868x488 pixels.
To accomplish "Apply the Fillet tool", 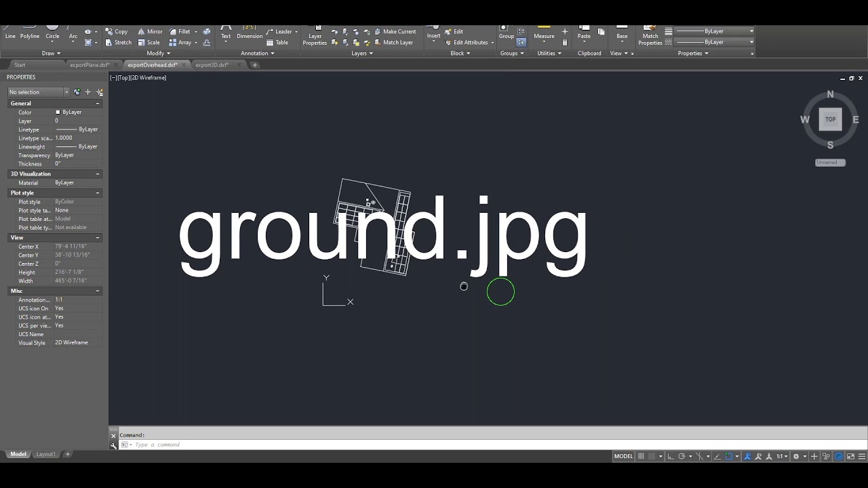I will click(x=180, y=31).
